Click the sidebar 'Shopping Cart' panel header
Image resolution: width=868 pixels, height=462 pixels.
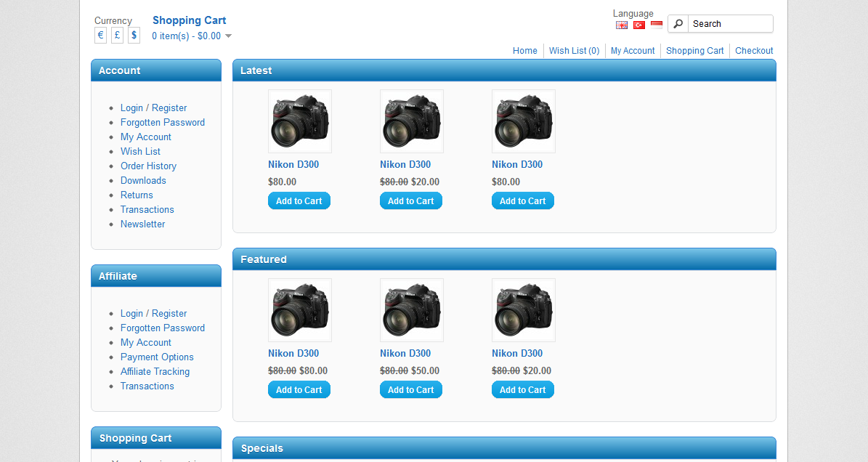click(x=156, y=437)
